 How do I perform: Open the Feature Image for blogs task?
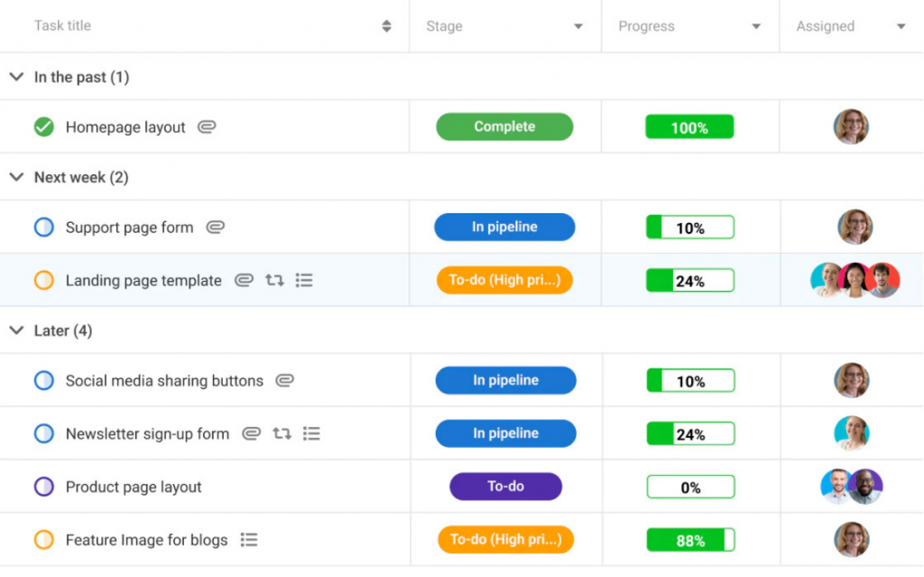pos(147,540)
